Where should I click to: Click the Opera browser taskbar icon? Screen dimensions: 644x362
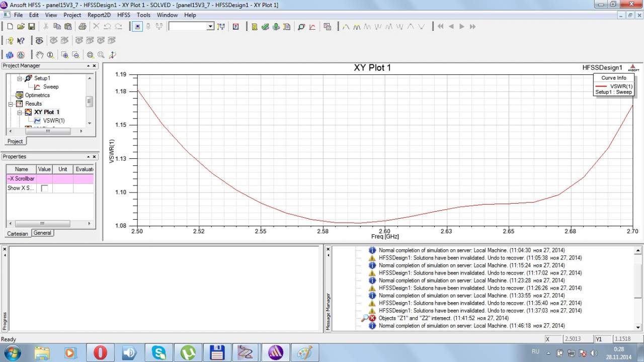coord(100,352)
